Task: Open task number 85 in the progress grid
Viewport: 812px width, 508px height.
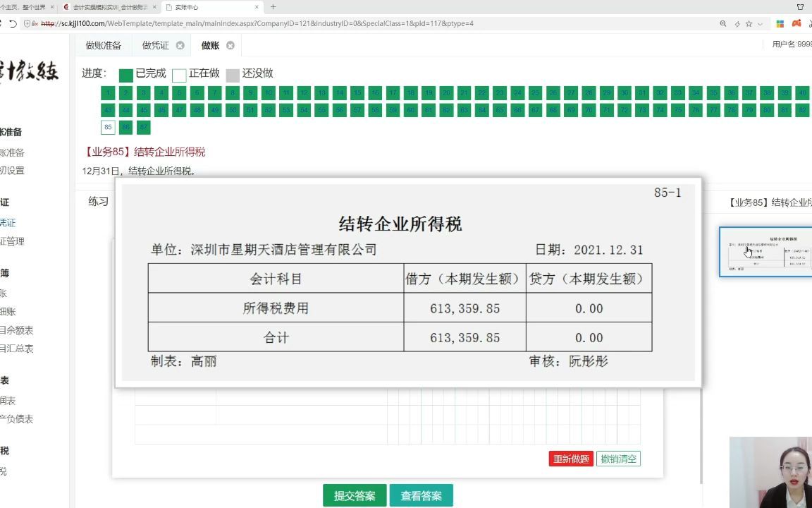Action: coord(108,127)
